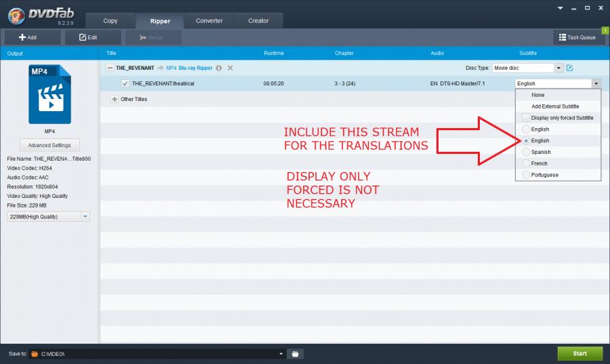610x364 pixels.
Task: Click the edit icon next to Disc Type
Action: point(569,68)
